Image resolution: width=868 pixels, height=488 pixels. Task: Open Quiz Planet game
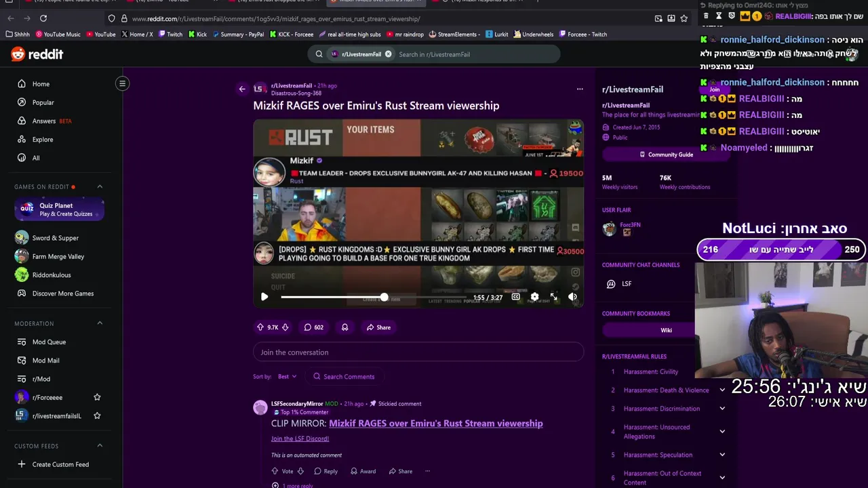59,209
